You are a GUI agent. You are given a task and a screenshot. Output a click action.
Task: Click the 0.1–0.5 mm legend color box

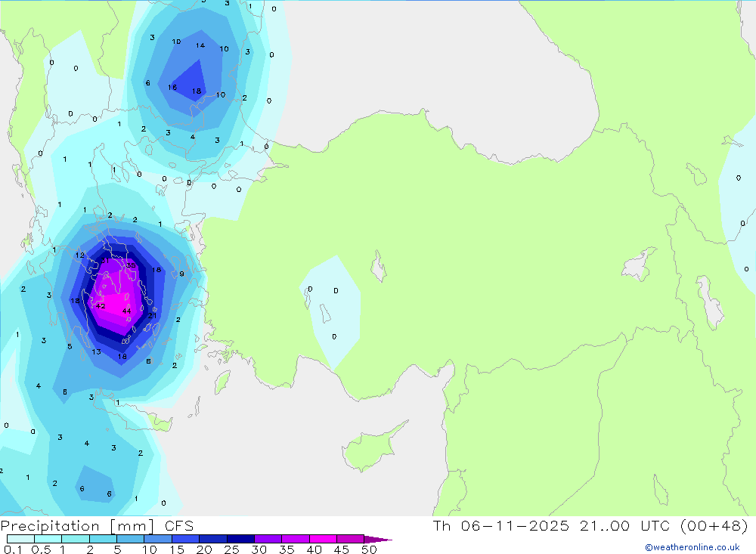click(20, 539)
